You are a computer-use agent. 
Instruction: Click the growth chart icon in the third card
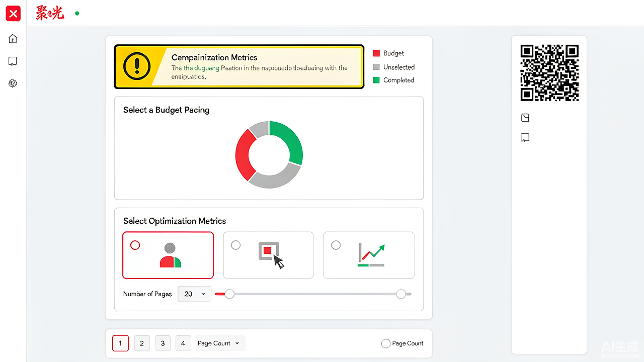coord(371,255)
